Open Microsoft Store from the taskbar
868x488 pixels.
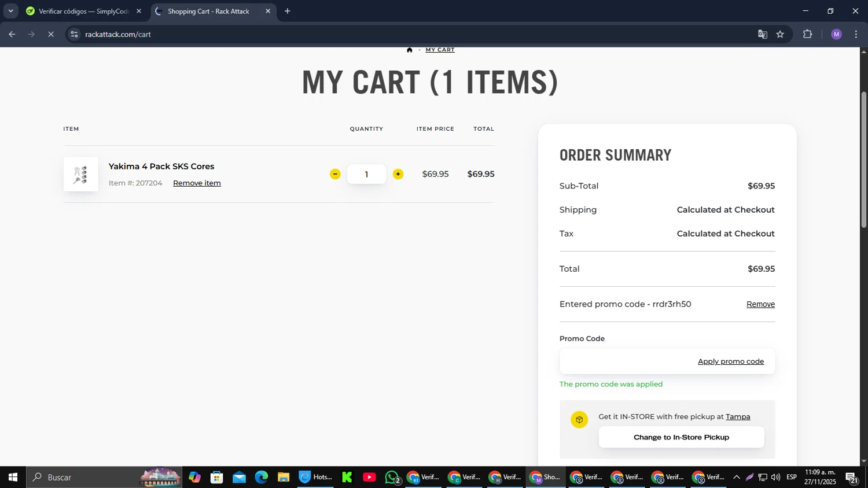click(217, 477)
